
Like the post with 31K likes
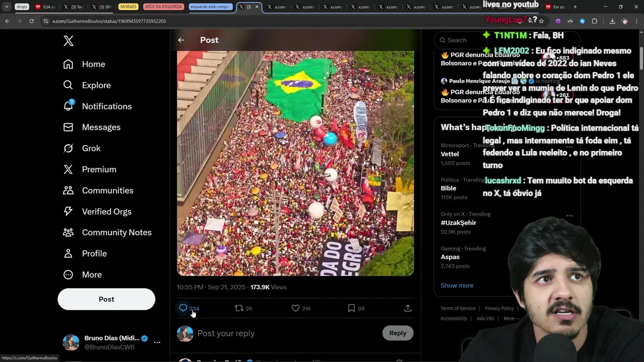301,308
